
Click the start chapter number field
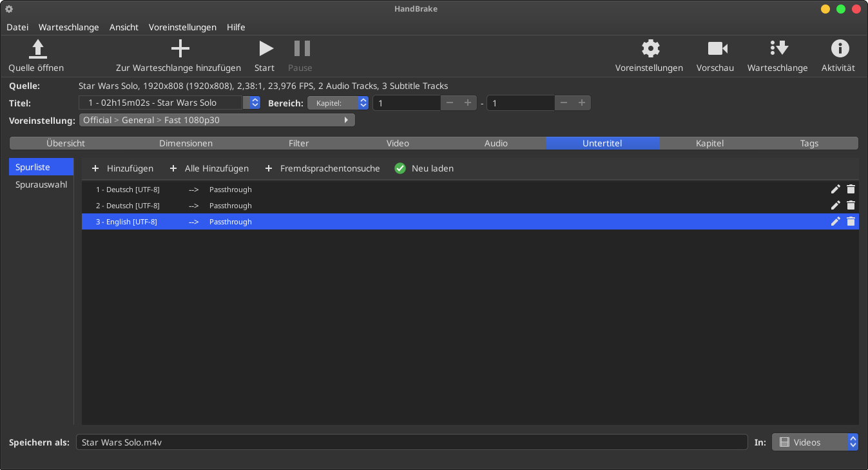click(x=407, y=103)
